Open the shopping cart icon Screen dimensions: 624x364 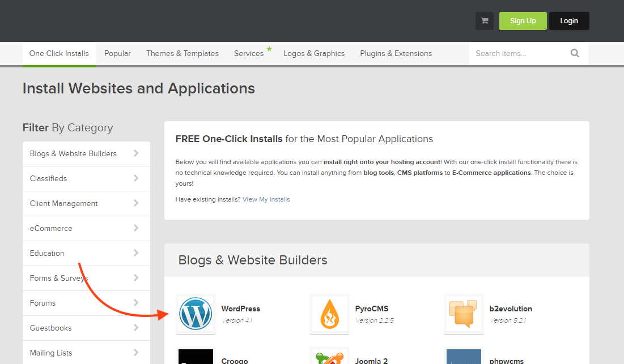tap(485, 21)
